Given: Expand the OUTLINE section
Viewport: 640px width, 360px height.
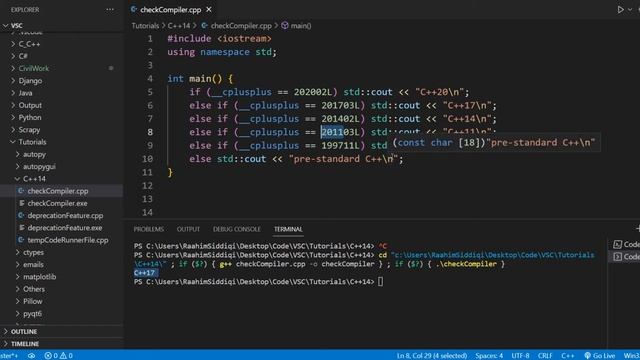Looking at the screenshot, I should [24, 331].
